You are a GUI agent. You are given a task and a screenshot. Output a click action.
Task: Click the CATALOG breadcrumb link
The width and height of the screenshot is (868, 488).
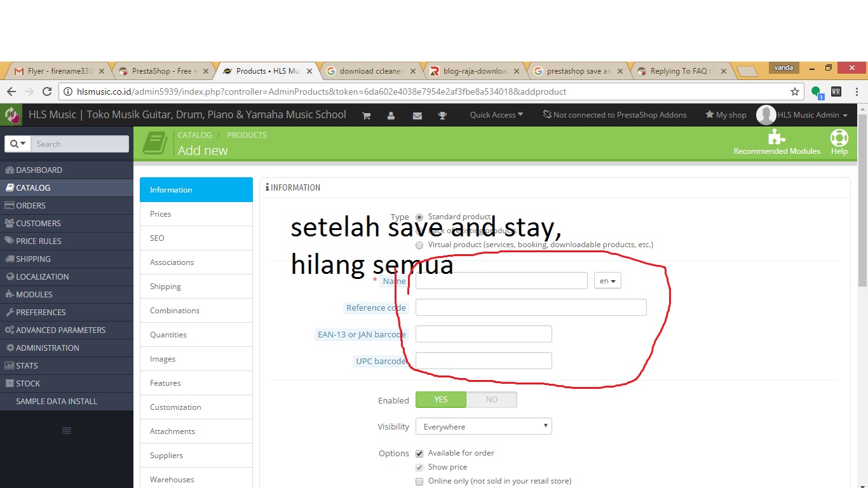tap(195, 135)
